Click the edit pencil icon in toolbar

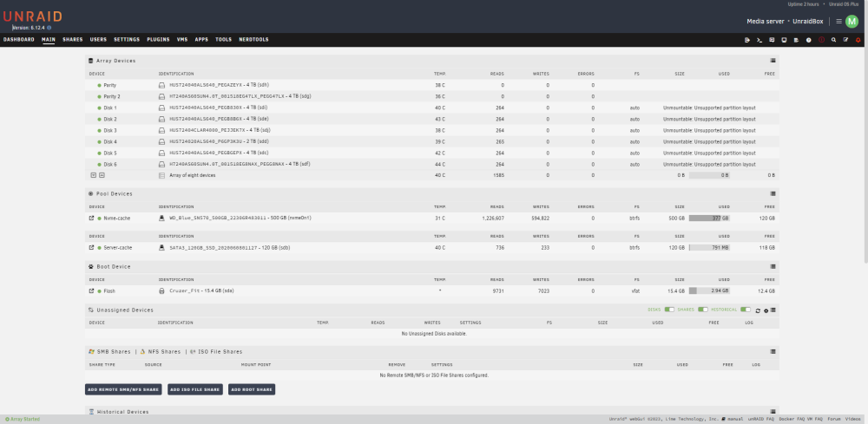tap(845, 40)
